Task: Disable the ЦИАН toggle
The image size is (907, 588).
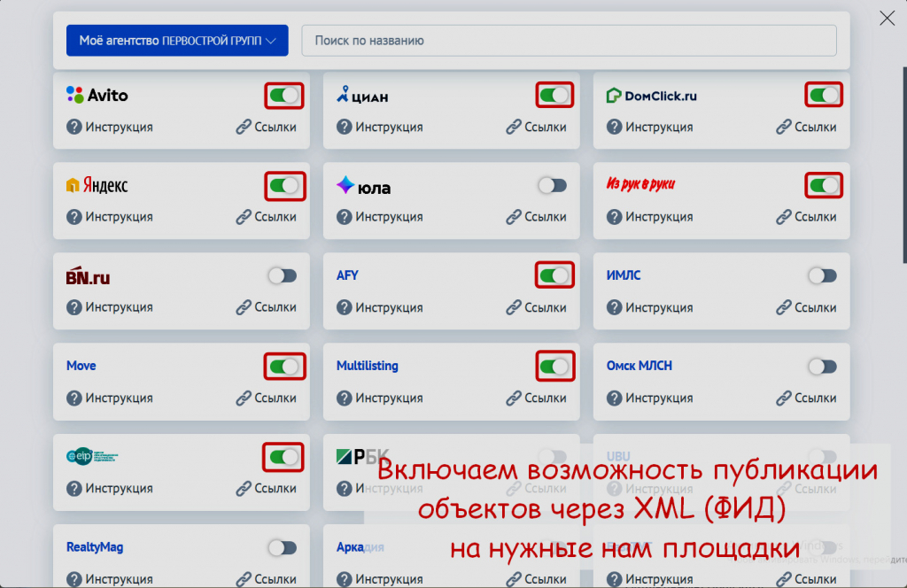Action: pyautogui.click(x=554, y=96)
